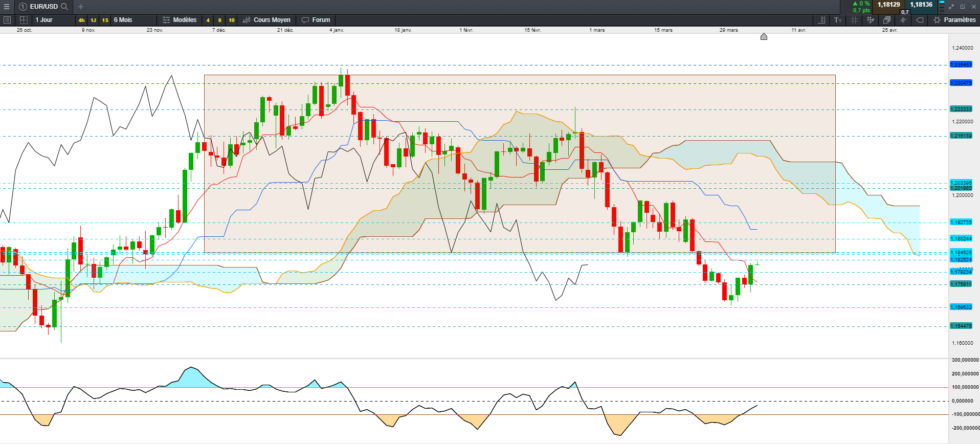
Task: Click the 1,164476 price level label
Action: (x=961, y=326)
